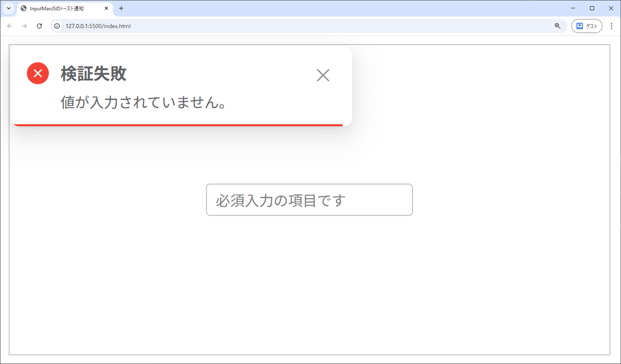Click the ゲスト profile button
Viewport: 621px width, 364px height.
(586, 26)
